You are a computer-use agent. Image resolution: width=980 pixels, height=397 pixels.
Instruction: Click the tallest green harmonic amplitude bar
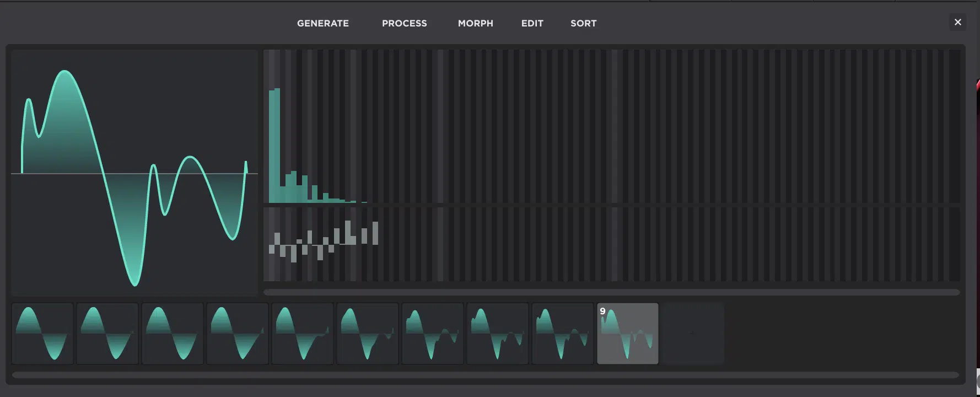coord(277,146)
